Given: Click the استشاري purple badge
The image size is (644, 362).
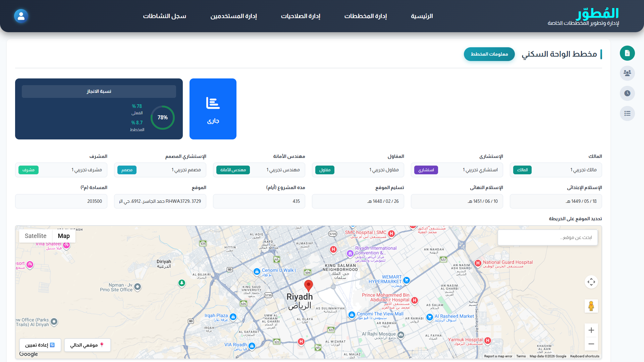Looking at the screenshot, I should point(426,170).
